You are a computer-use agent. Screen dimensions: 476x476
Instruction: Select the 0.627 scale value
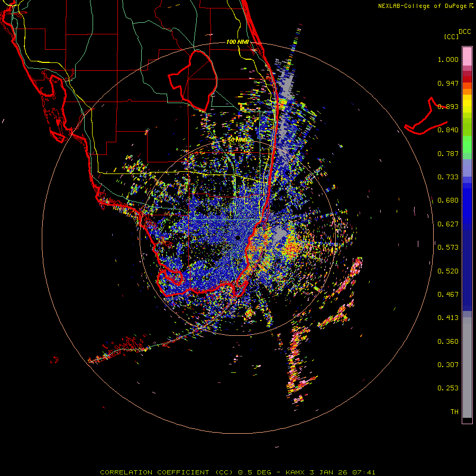click(448, 224)
